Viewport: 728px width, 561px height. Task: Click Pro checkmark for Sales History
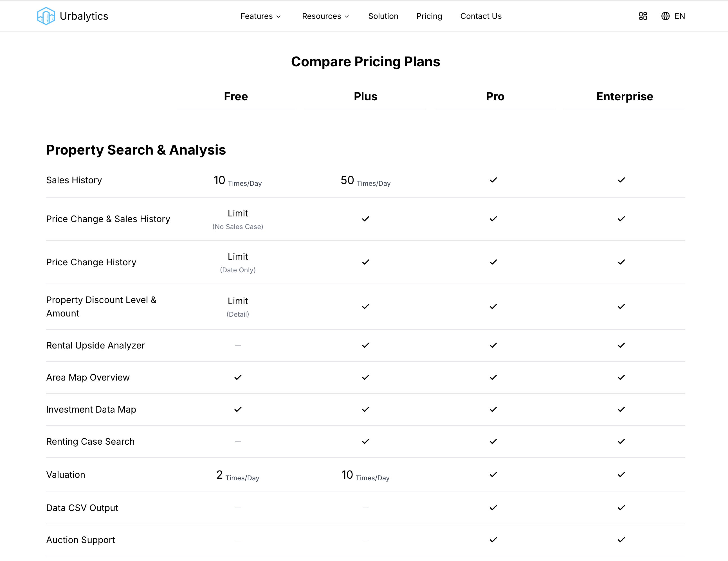click(x=493, y=180)
